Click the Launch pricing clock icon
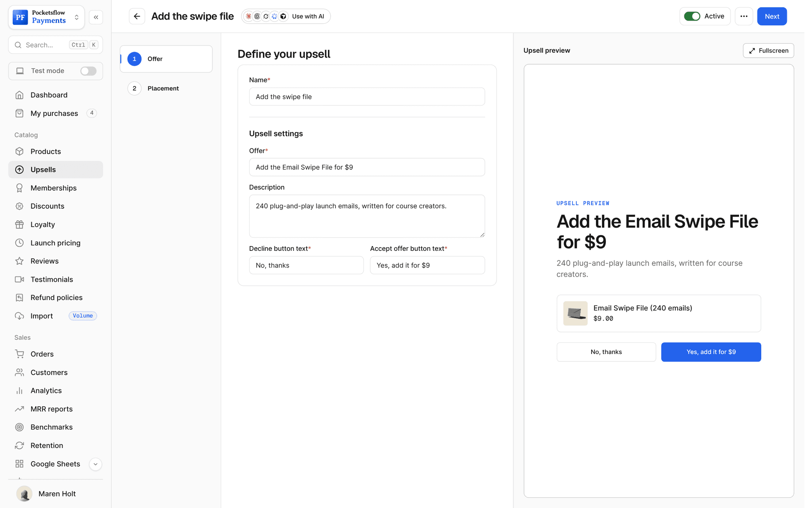Image resolution: width=812 pixels, height=508 pixels. click(x=19, y=242)
